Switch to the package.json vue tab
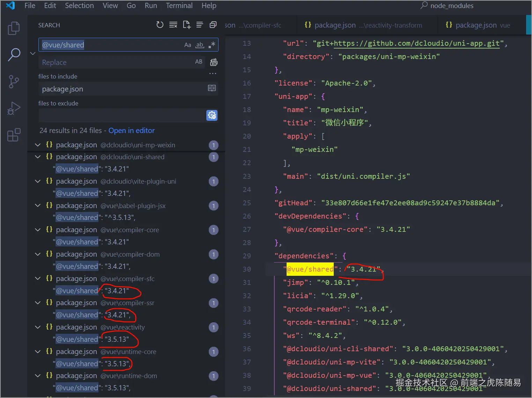Viewport: 532px width, 398px height. point(482,25)
